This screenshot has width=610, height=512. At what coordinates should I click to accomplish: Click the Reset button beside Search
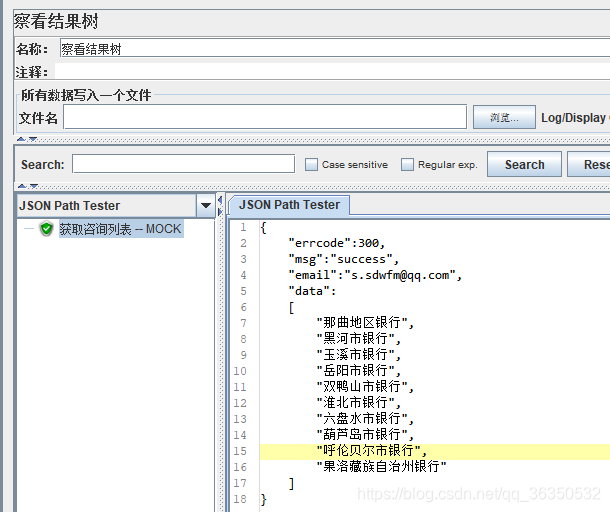point(589,165)
